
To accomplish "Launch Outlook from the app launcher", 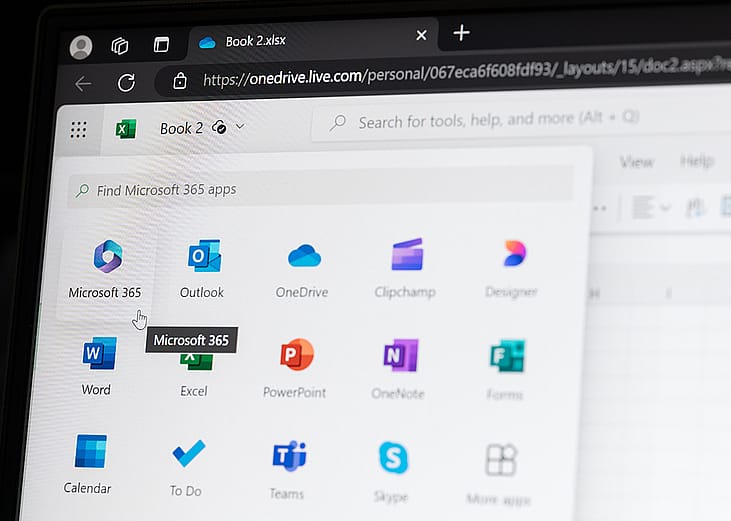I will click(x=202, y=269).
